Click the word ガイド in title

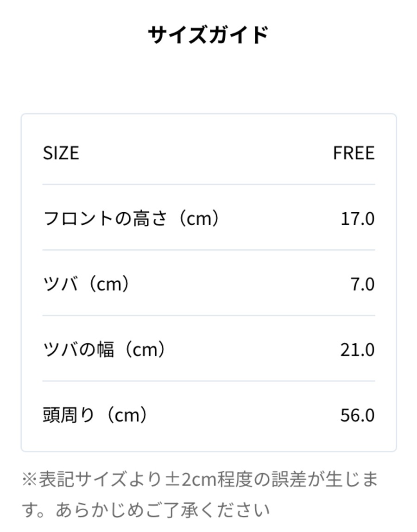pos(239,35)
